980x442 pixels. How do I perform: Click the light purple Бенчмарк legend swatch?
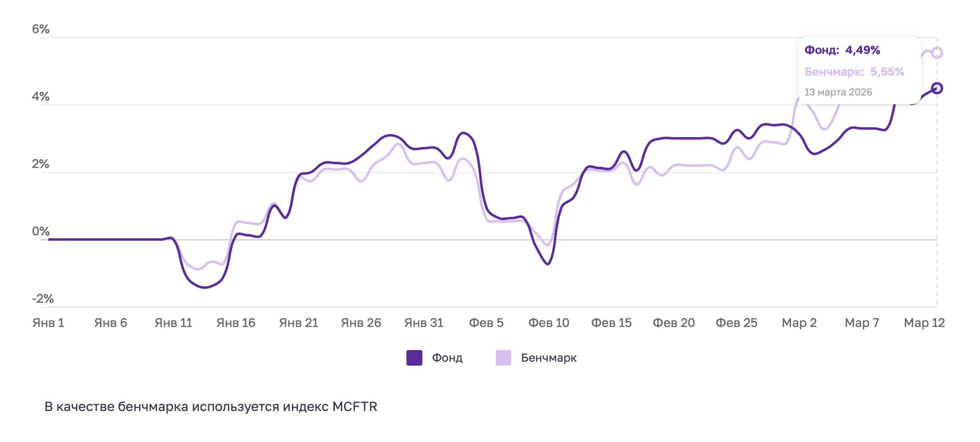coord(503,358)
